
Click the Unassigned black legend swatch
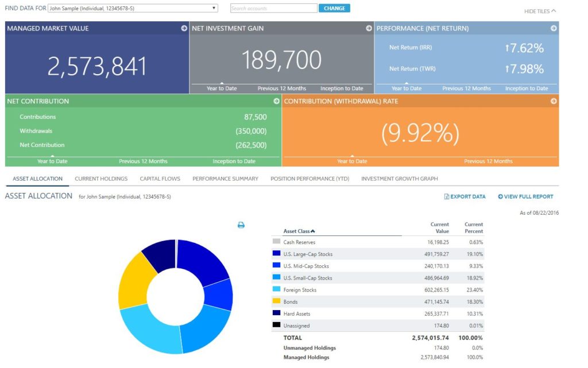pos(276,325)
